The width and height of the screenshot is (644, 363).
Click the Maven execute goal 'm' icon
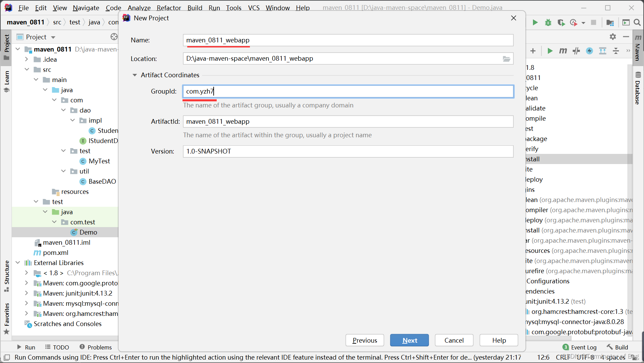click(563, 51)
